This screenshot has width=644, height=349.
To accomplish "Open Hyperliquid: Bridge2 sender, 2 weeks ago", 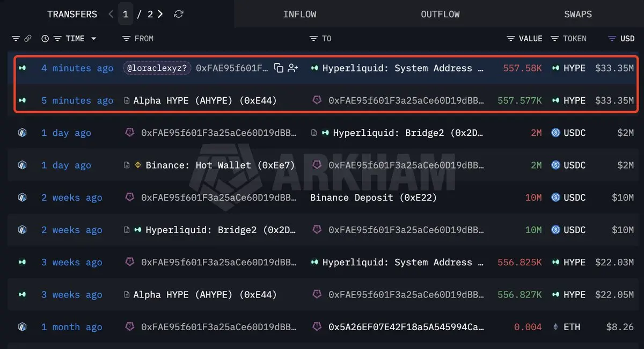I will 221,230.
